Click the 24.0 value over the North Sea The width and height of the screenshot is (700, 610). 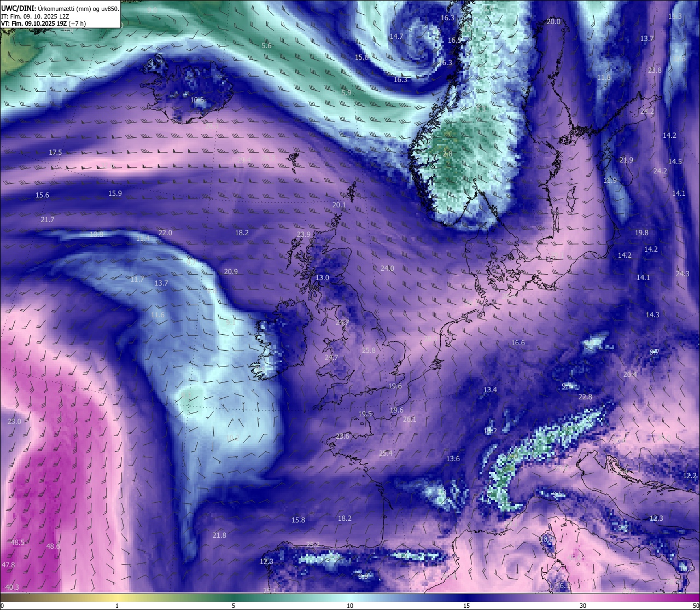click(387, 269)
